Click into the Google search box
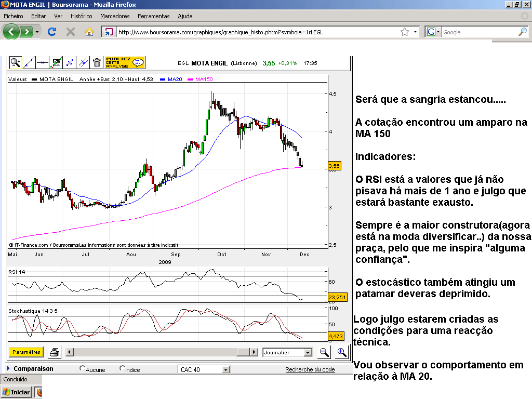 pos(479,32)
